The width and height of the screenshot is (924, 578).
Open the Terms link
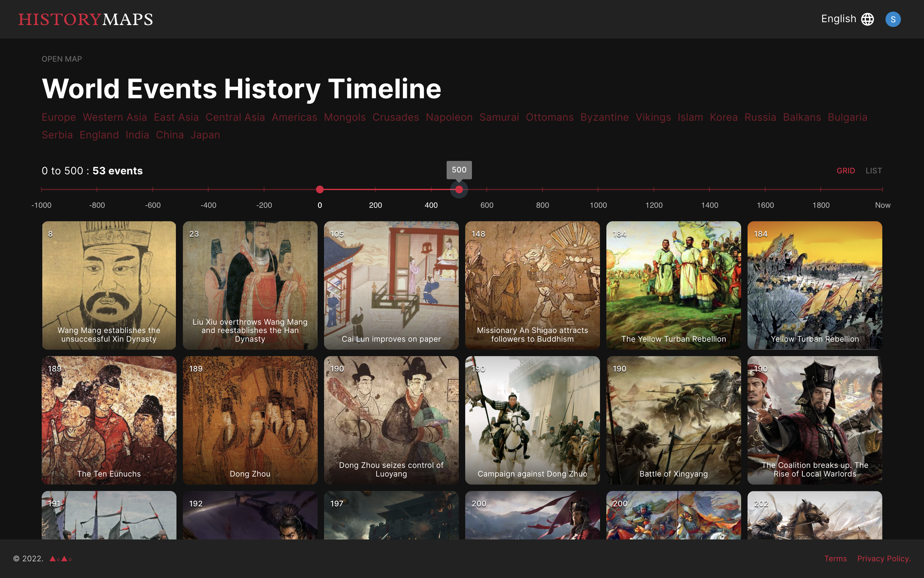point(835,558)
